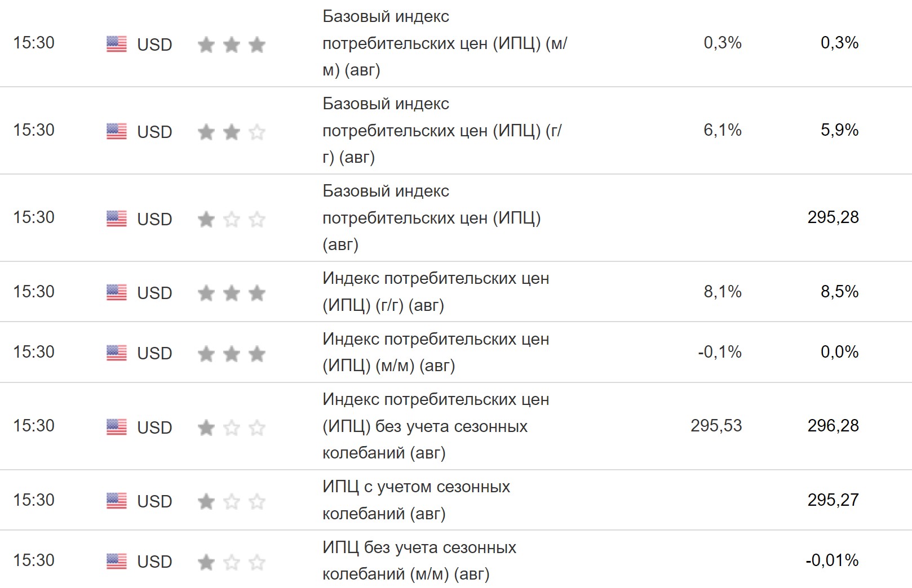Image resolution: width=912 pixels, height=588 pixels.
Task: Click the USD label in the 295,28 row
Action: pyautogui.click(x=154, y=219)
